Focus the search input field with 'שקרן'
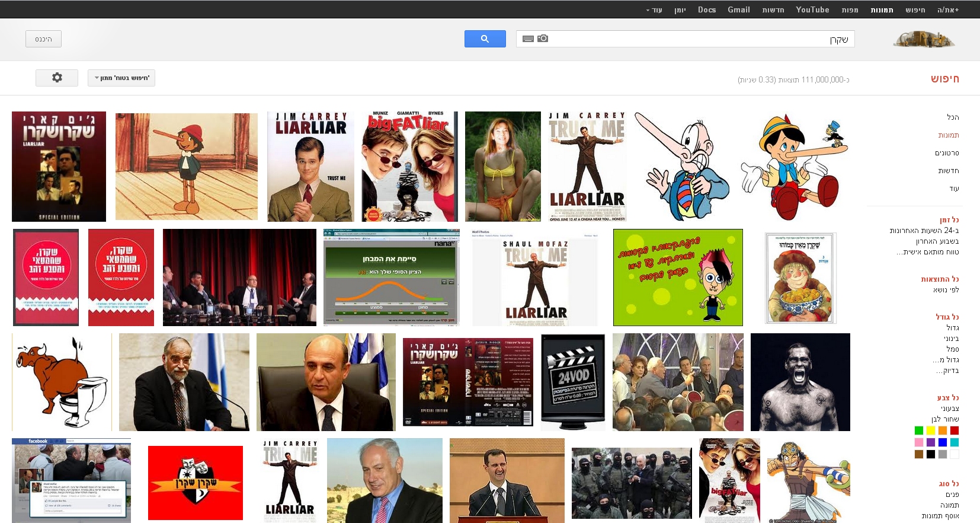 [686, 39]
